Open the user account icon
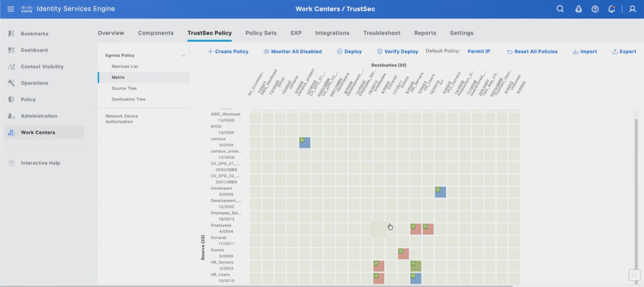This screenshot has height=287, width=644. tap(632, 9)
